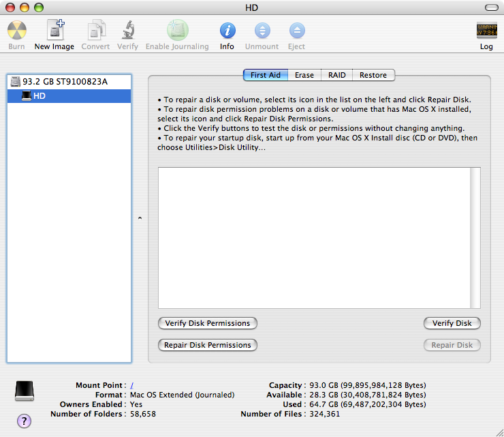Click the Available value 28.3 GB text
Image resolution: width=504 pixels, height=437 pixels.
368,395
